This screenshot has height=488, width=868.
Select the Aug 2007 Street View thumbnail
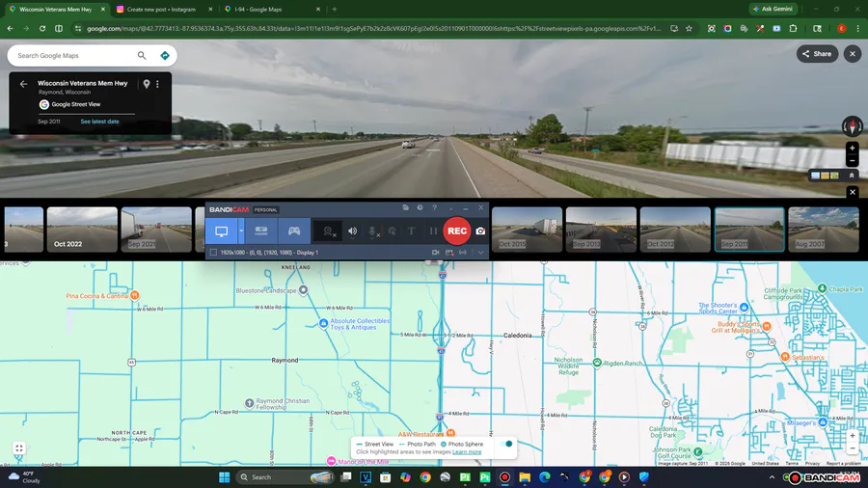click(x=824, y=230)
